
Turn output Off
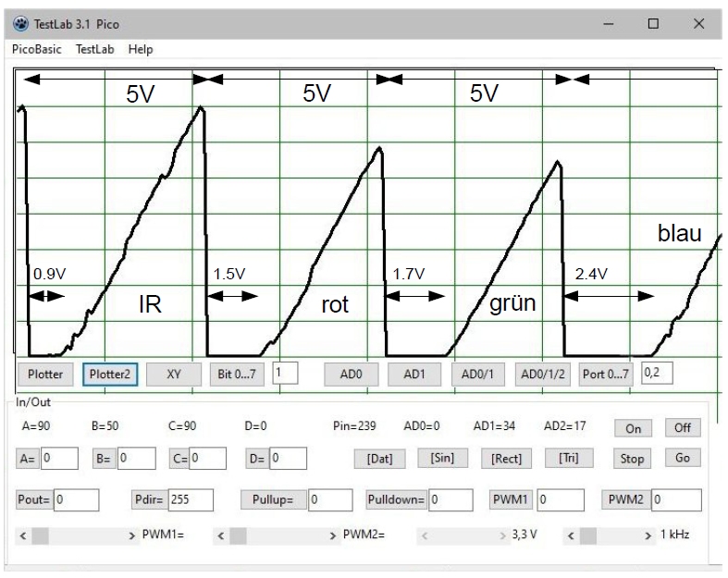683,428
